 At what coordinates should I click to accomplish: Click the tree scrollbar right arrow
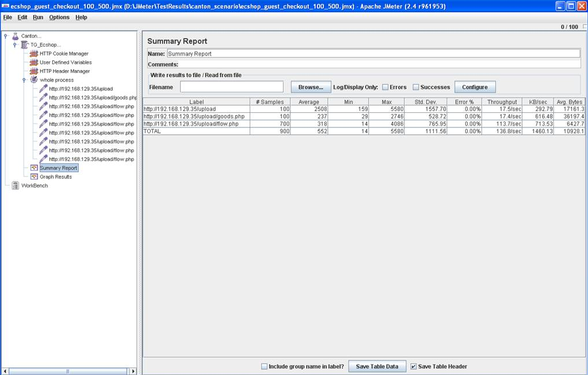(x=133, y=372)
